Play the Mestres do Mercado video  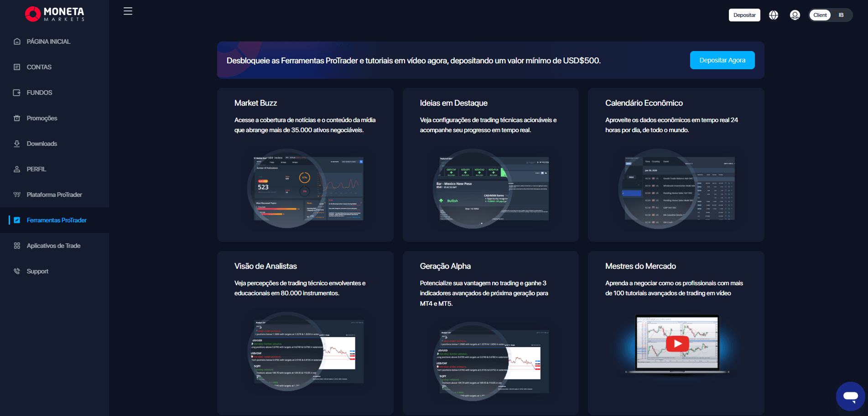[677, 344]
